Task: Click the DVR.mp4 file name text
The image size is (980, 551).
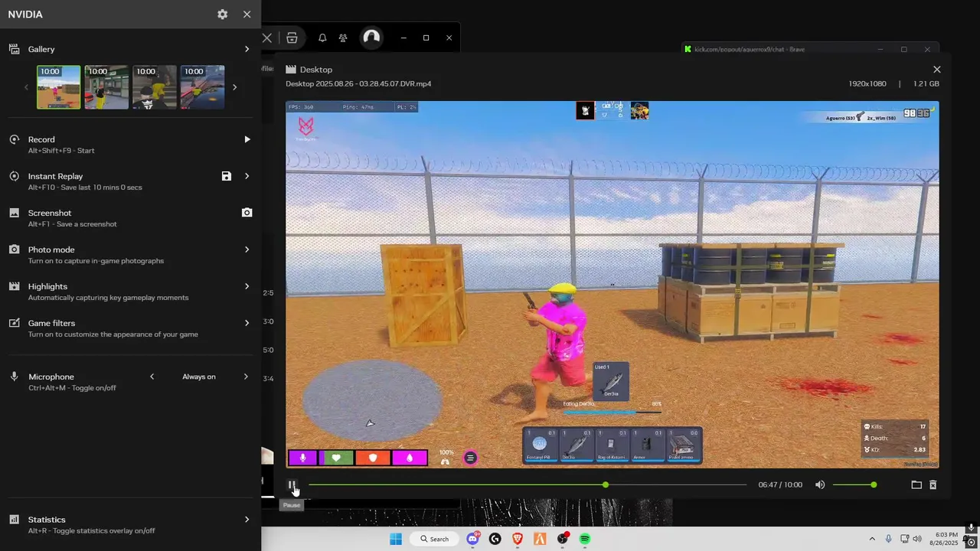Action: [x=358, y=83]
